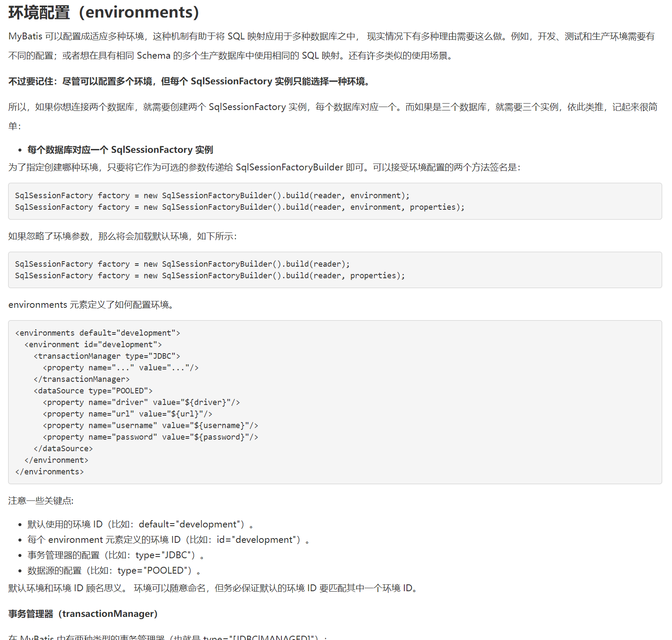
Task: Click the property line for password
Action: tap(150, 437)
